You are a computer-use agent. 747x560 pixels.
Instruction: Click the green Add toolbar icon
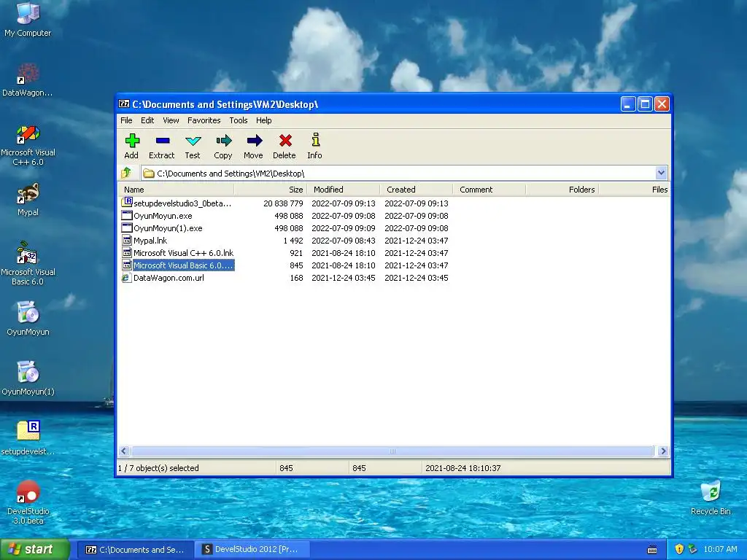click(132, 141)
